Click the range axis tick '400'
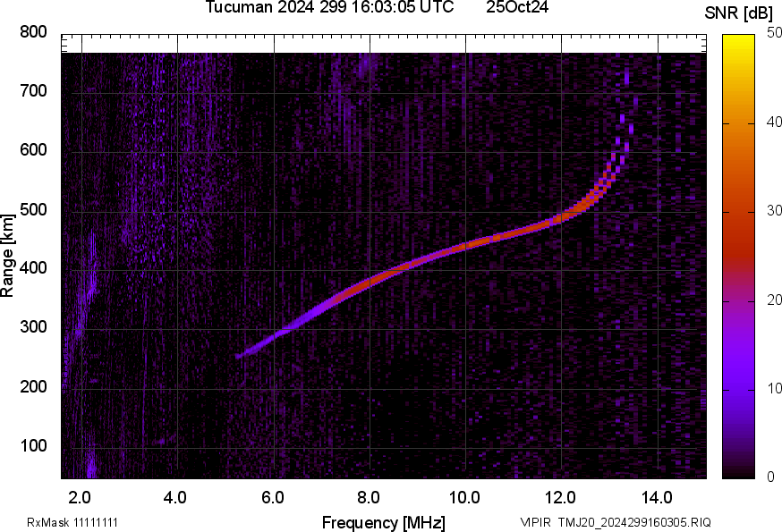The width and height of the screenshot is (782, 532). click(33, 268)
